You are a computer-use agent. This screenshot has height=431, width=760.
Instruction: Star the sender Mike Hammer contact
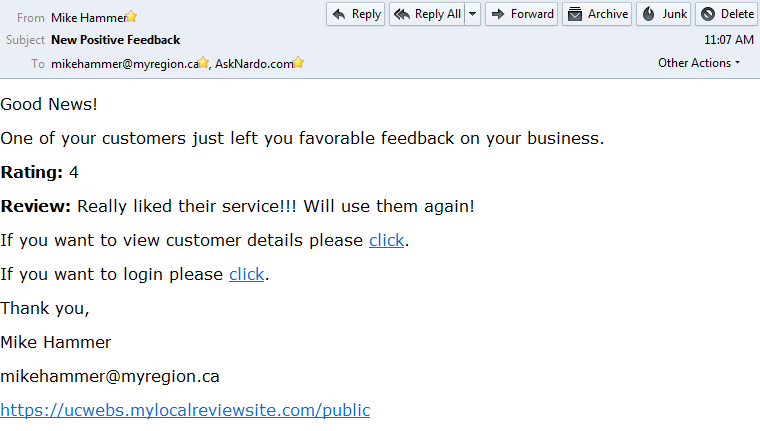[x=132, y=17]
